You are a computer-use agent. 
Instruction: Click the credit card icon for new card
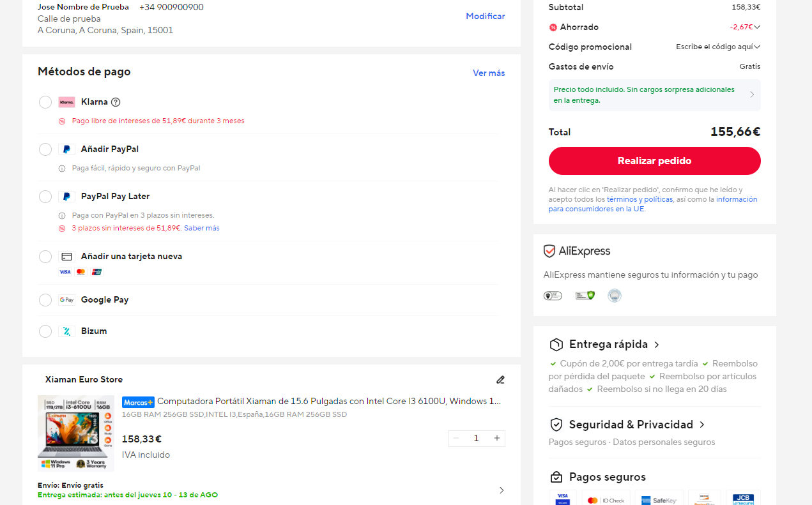(x=66, y=257)
